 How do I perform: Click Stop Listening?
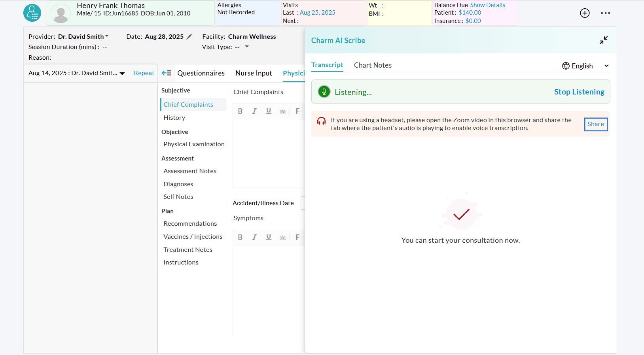(579, 92)
